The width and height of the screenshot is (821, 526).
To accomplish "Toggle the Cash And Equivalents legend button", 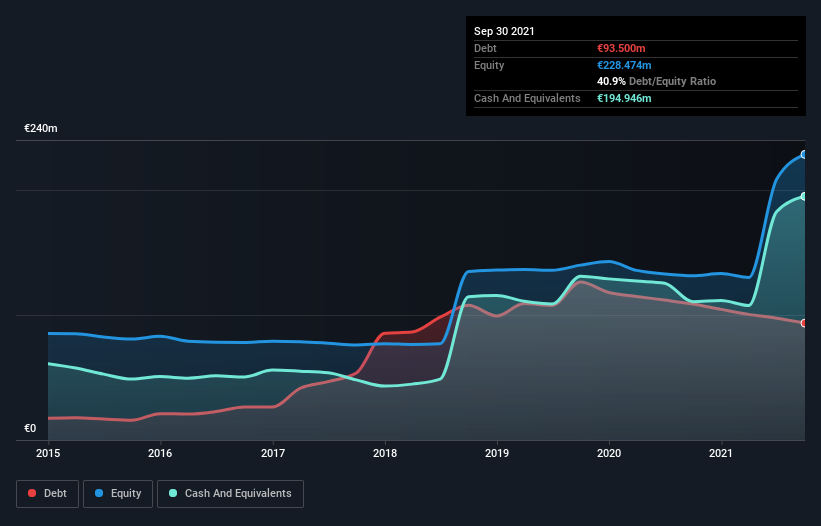I will pos(230,494).
